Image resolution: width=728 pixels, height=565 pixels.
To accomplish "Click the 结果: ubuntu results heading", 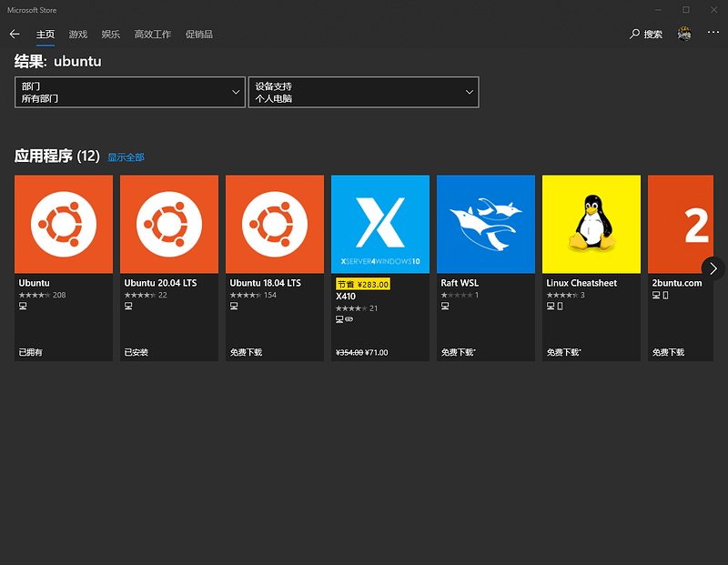I will [x=57, y=61].
